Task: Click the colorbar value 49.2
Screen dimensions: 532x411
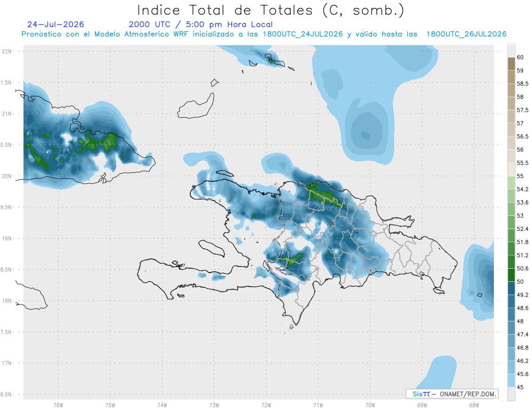Action: tap(523, 295)
